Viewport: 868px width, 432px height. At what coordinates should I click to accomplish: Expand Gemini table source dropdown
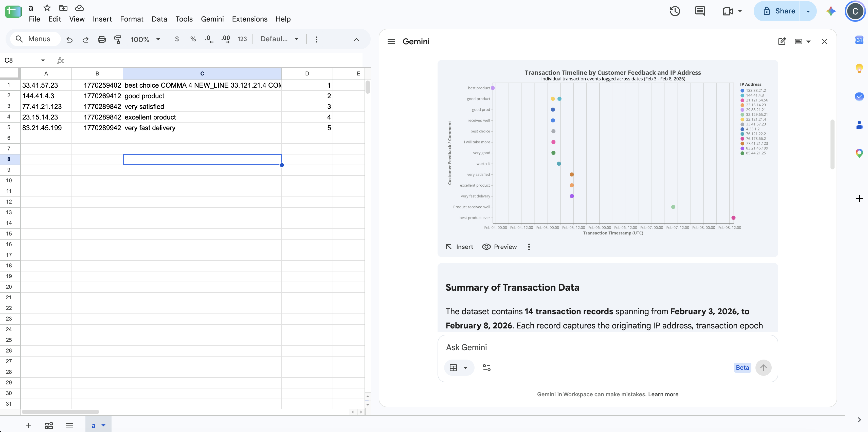coord(465,368)
